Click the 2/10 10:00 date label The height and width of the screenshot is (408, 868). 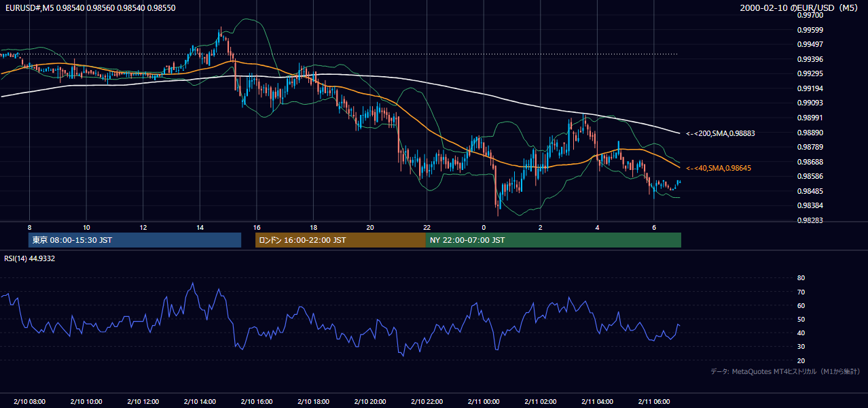[86, 401]
